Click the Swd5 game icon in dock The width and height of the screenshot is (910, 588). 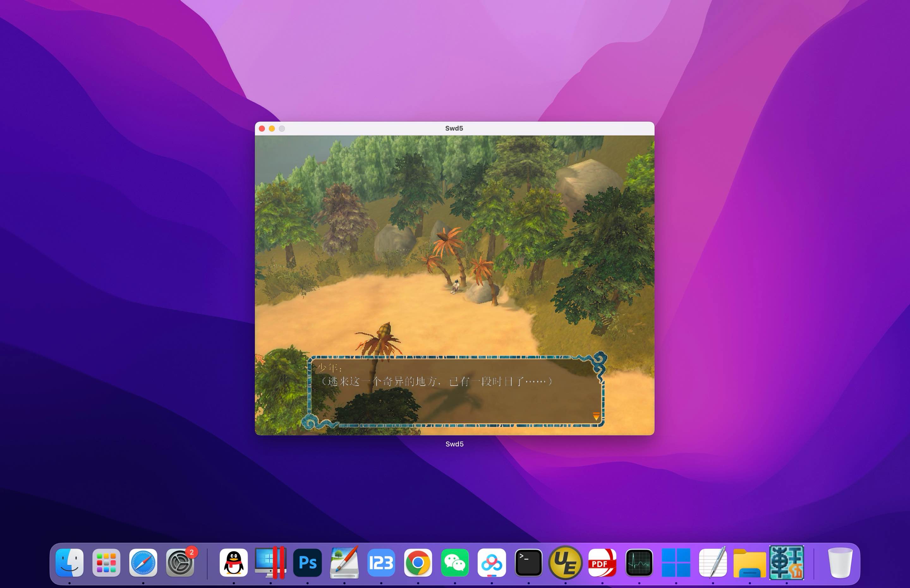coord(786,562)
